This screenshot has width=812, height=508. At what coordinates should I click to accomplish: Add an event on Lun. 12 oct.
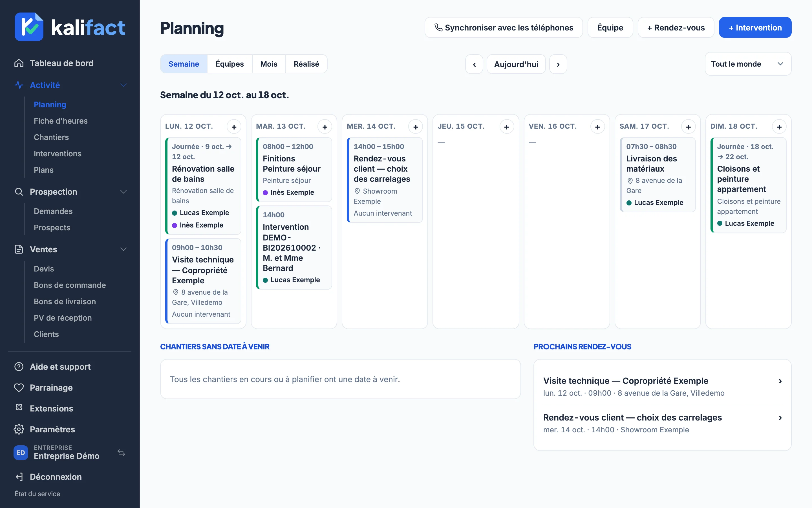[x=234, y=127]
